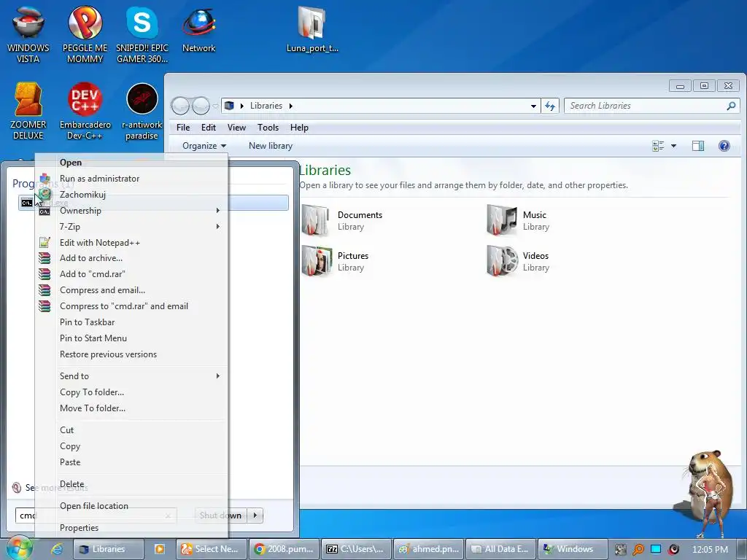
Task: Open the File menu
Action: click(x=183, y=128)
